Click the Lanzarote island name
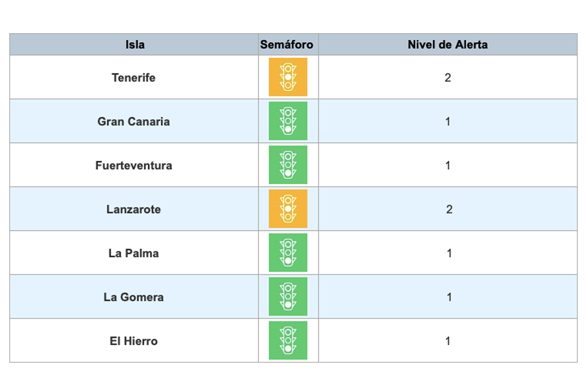 coord(133,209)
